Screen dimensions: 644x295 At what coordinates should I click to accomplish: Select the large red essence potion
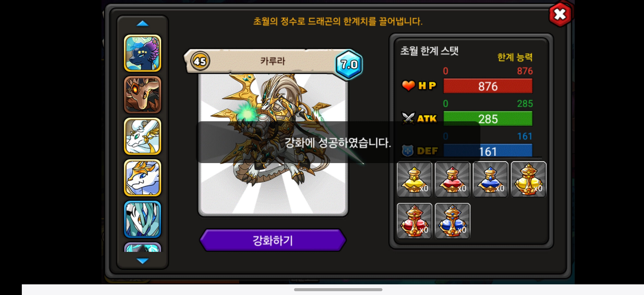414,221
